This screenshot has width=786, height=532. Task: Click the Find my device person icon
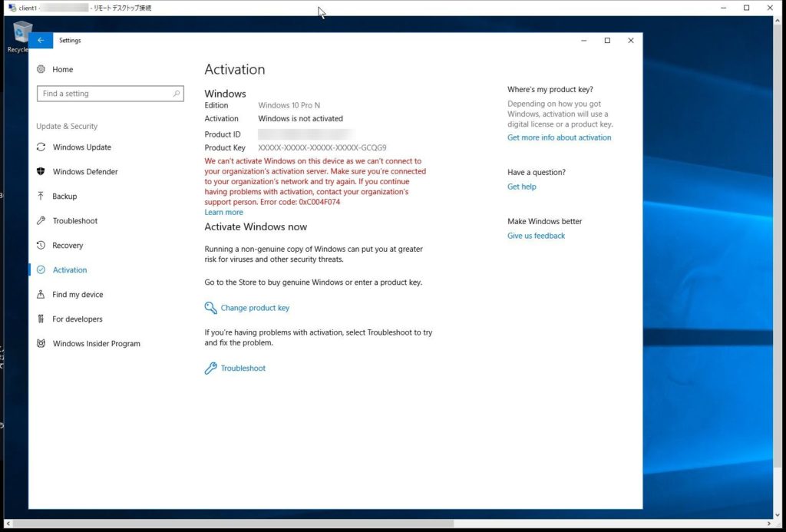coord(41,294)
